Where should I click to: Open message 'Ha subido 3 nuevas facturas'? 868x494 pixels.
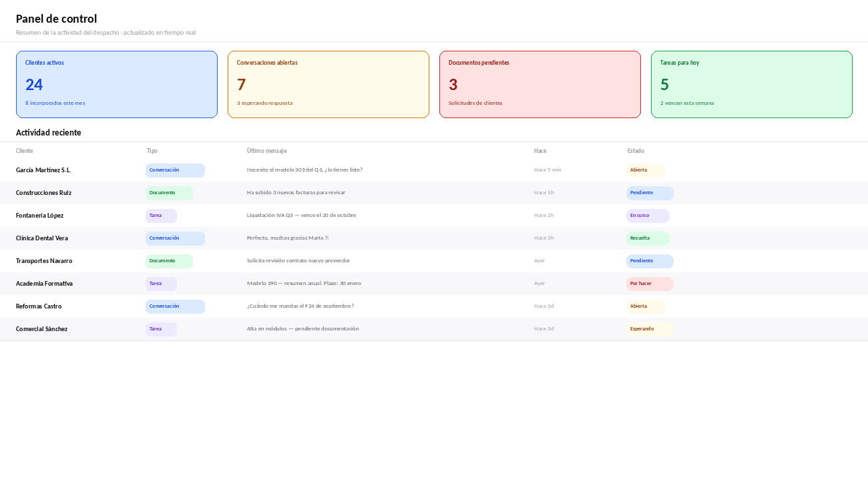coord(296,193)
